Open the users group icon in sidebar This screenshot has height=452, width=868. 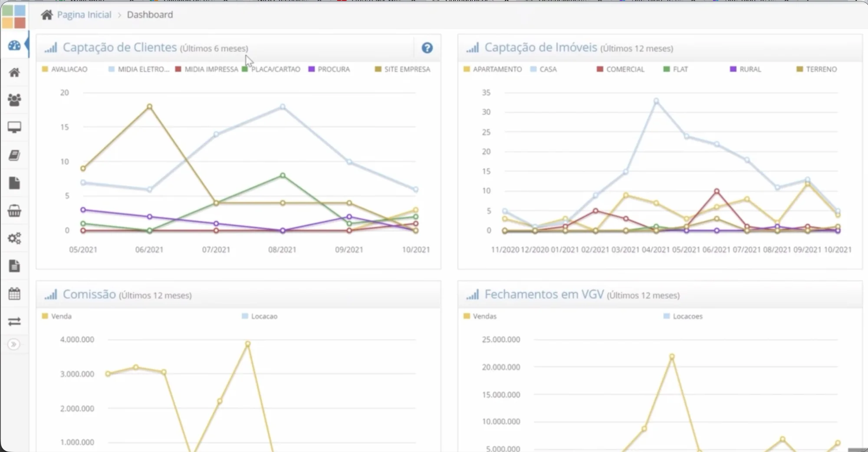coord(14,100)
